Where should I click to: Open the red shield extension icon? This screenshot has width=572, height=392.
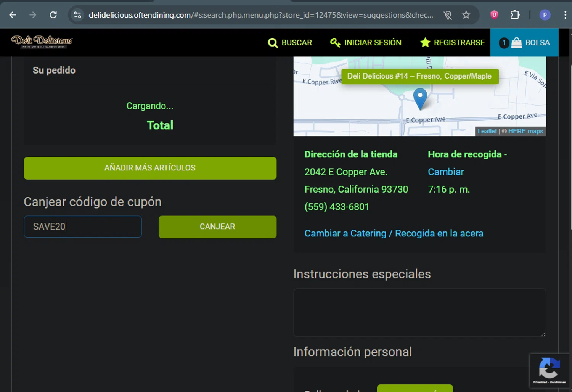click(x=494, y=15)
